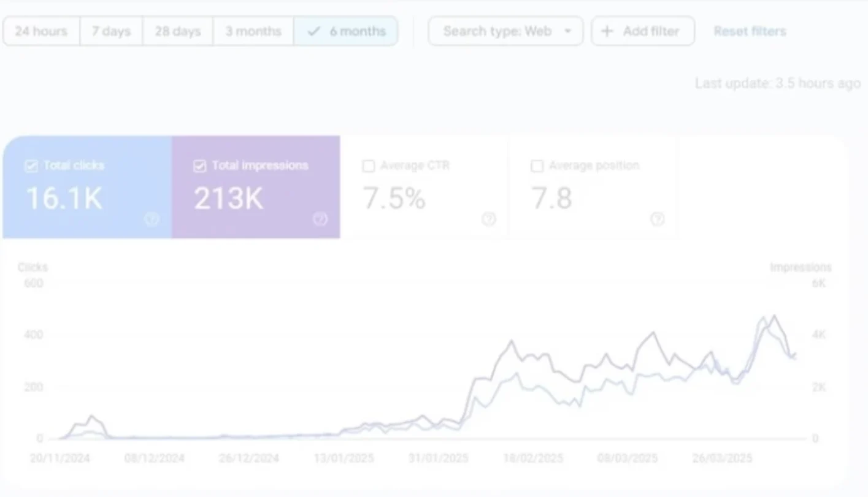
Task: Open the Search type: Web dropdown
Action: click(x=505, y=31)
